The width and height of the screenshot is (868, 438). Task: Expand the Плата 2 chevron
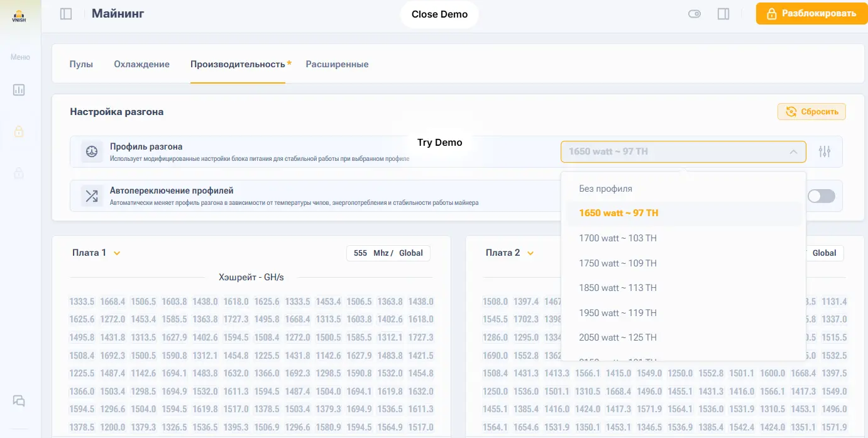(530, 253)
